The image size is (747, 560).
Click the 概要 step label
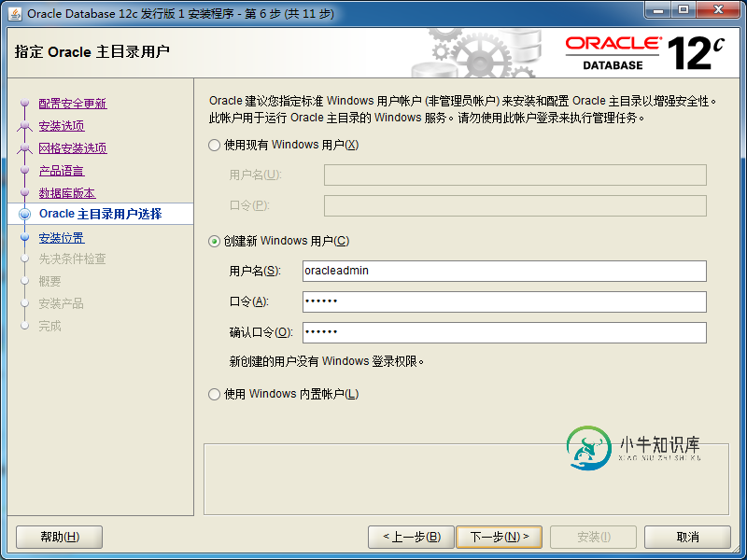point(50,281)
